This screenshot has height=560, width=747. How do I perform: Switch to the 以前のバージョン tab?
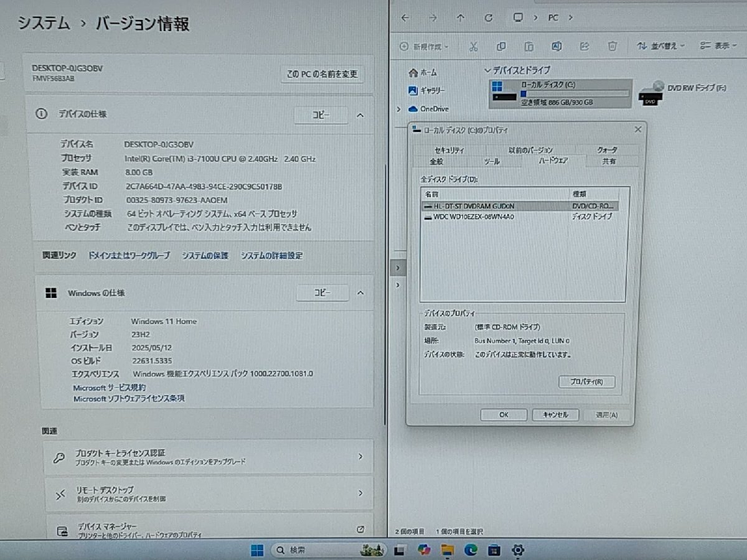[530, 150]
